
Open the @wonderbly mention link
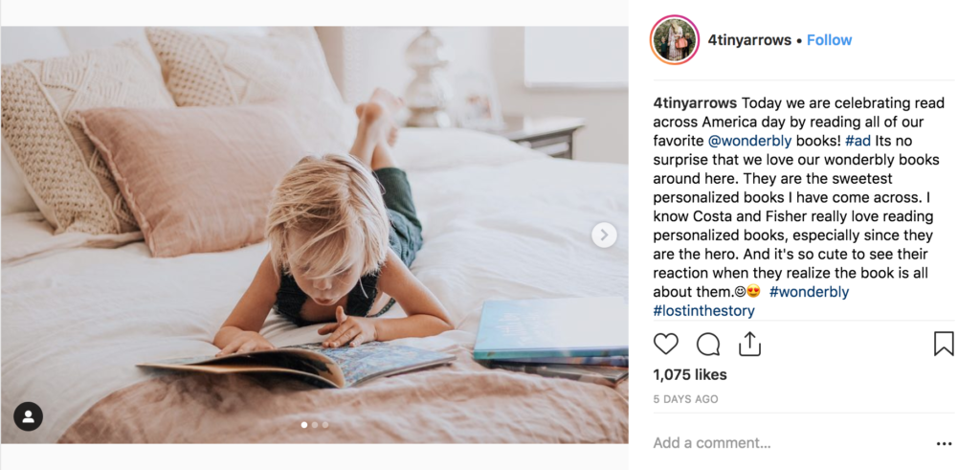tap(750, 141)
